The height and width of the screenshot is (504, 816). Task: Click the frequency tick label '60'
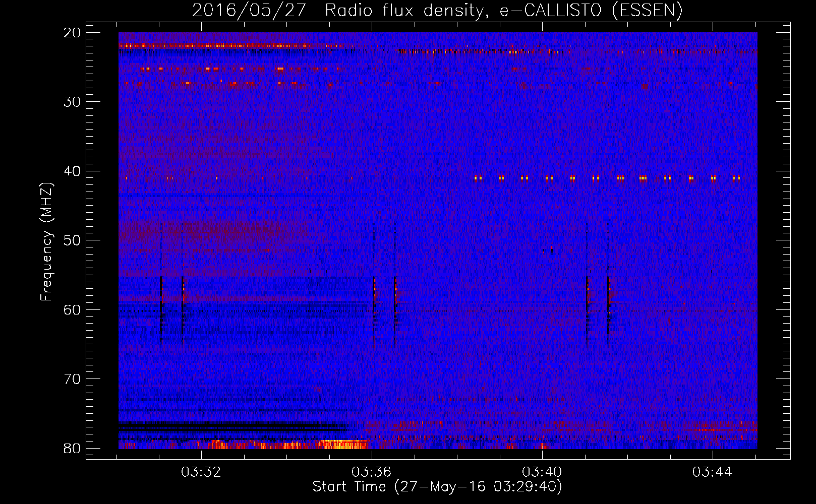pos(73,309)
